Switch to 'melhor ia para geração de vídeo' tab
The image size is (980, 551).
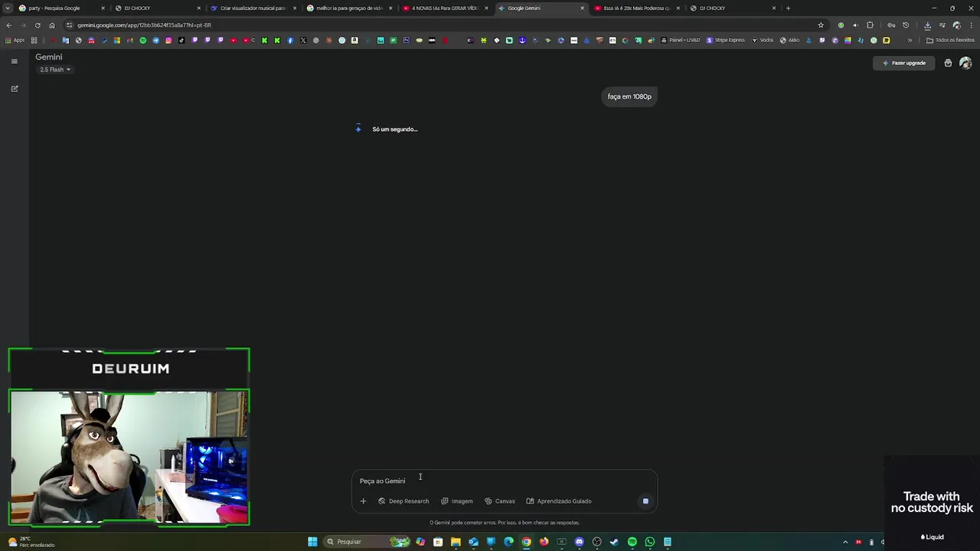349,8
